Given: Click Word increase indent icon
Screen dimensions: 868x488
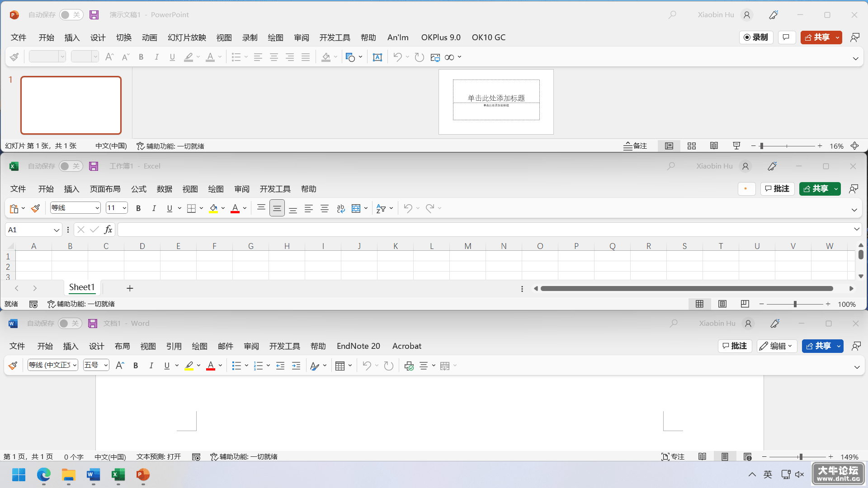Looking at the screenshot, I should tap(296, 366).
